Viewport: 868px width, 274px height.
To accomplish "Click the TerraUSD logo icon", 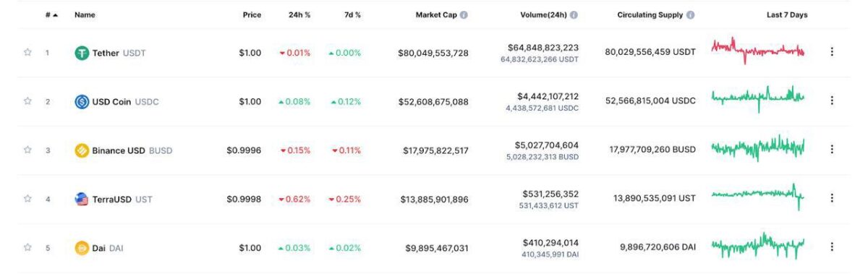I will [x=82, y=199].
